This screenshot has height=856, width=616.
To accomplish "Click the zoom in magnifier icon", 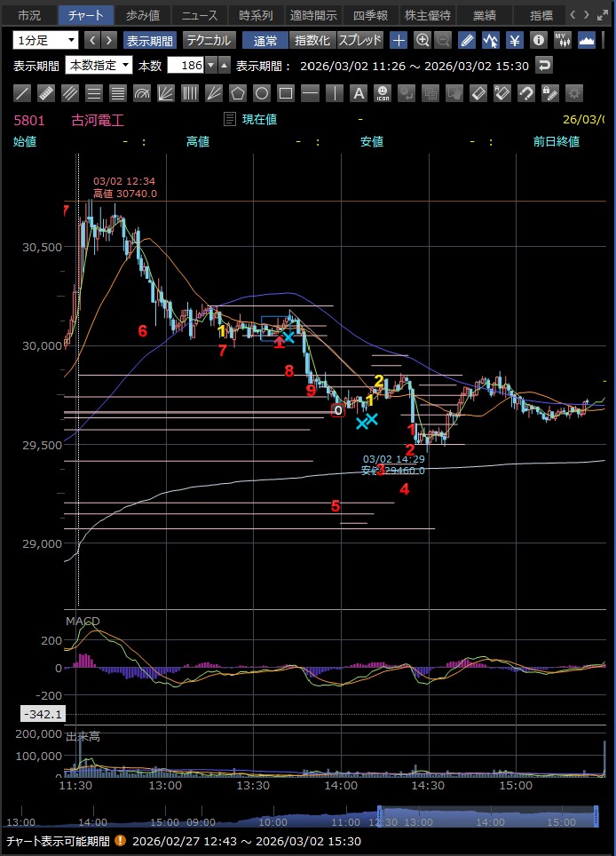I will 423,40.
